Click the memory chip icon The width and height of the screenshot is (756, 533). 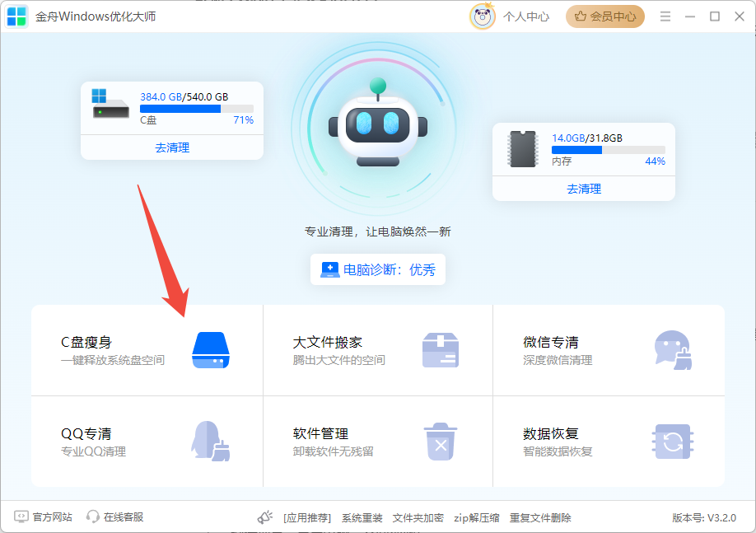[523, 149]
